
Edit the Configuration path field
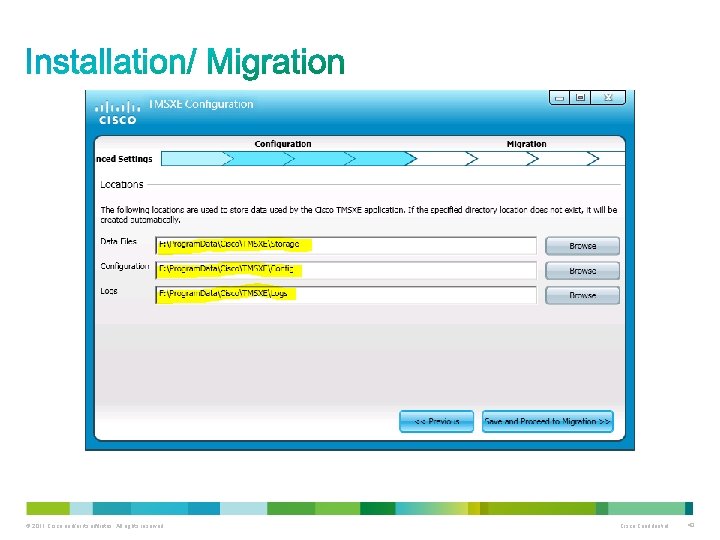[346, 270]
